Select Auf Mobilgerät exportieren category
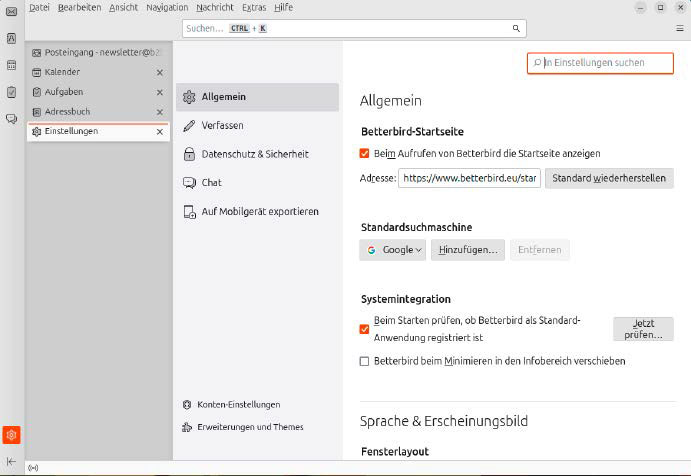The image size is (691, 476). [x=257, y=212]
